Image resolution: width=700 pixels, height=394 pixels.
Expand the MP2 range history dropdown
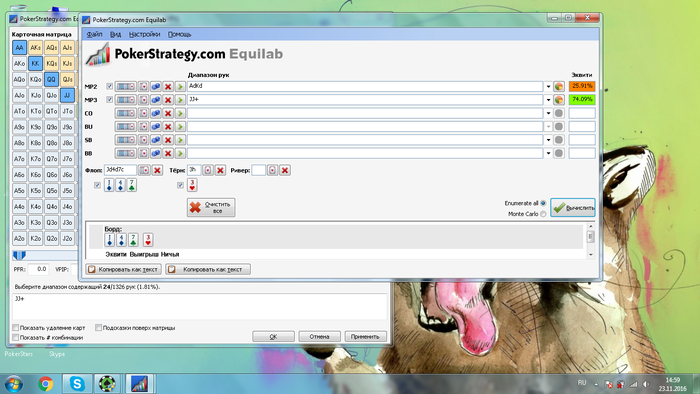tap(548, 87)
